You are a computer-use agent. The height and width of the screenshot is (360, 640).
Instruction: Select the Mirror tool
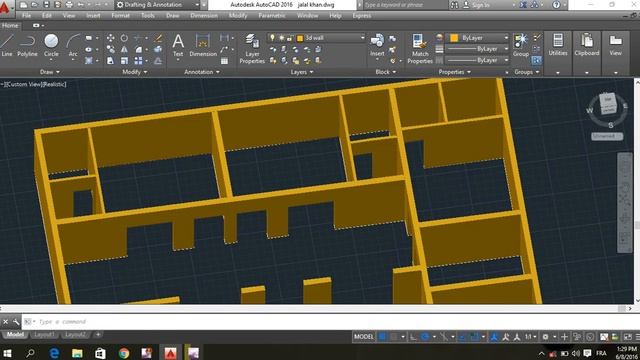(x=124, y=49)
